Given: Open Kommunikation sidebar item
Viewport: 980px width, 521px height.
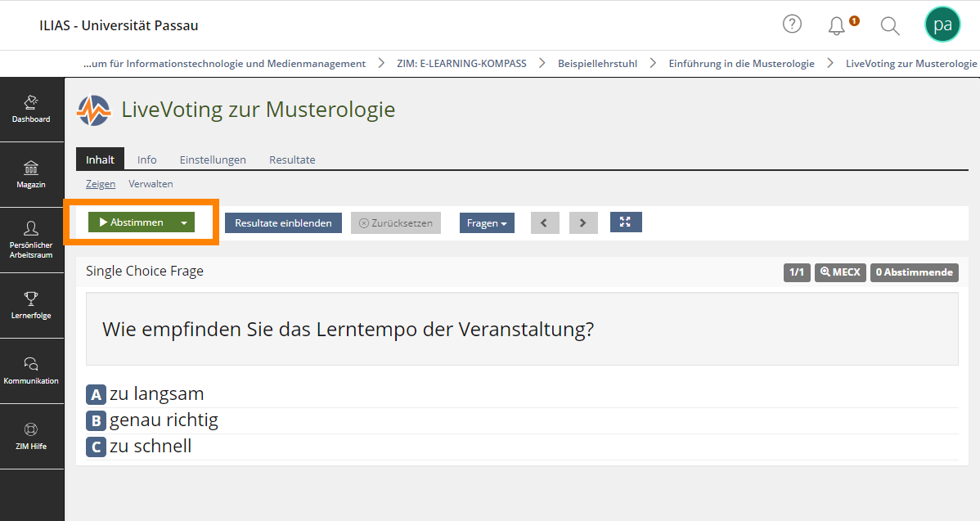Looking at the screenshot, I should [x=31, y=371].
